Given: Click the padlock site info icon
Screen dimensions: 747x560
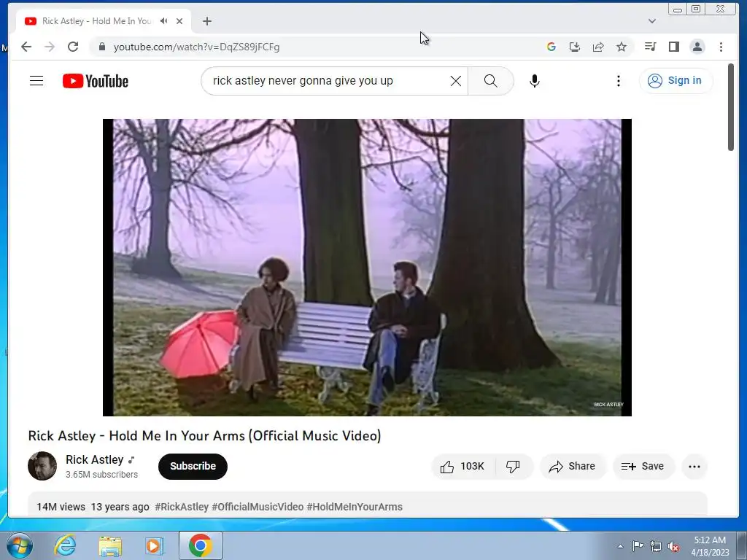Looking at the screenshot, I should click(101, 47).
